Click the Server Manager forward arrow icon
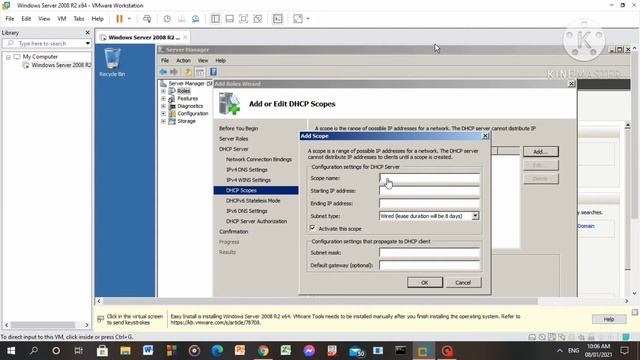 pyautogui.click(x=174, y=72)
